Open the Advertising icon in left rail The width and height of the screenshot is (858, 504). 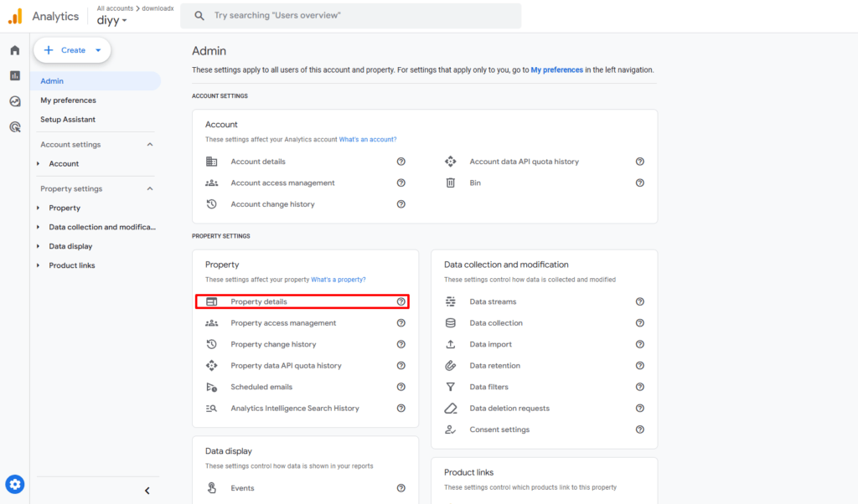tap(15, 126)
